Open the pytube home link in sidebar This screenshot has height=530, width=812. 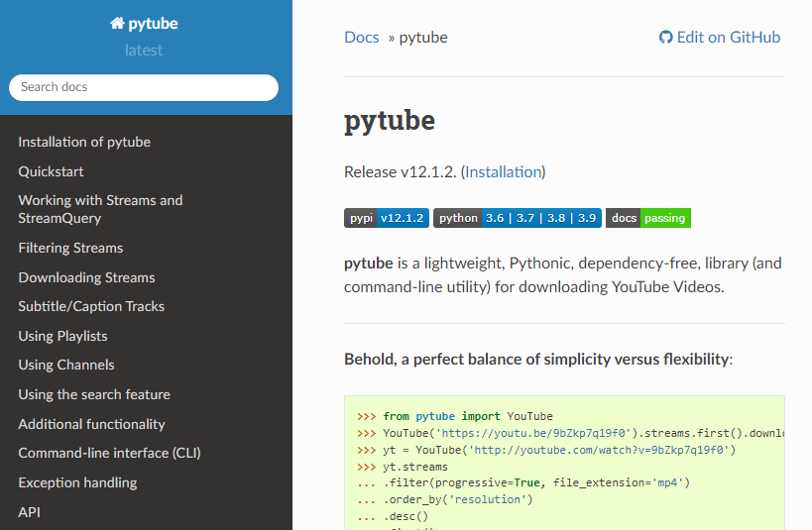coord(144,24)
